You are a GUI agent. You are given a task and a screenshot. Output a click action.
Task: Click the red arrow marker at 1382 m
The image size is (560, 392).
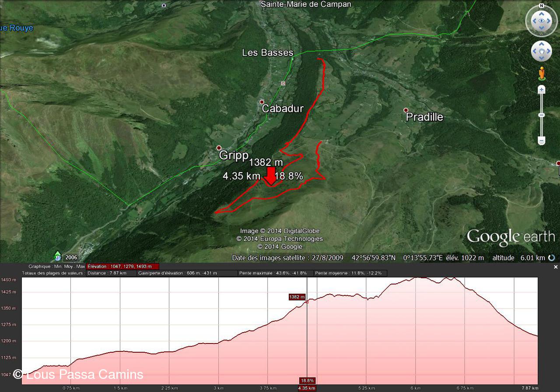[x=271, y=176]
